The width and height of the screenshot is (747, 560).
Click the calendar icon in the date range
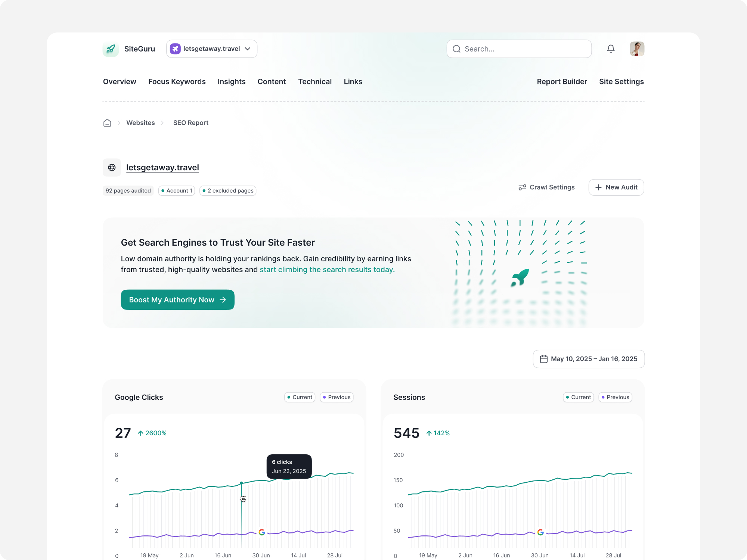[544, 359]
